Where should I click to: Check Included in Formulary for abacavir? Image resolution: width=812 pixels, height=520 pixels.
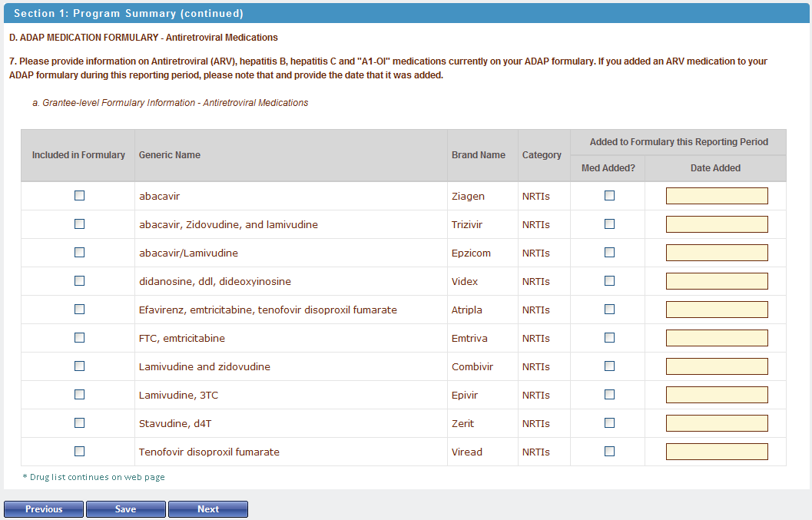79,196
